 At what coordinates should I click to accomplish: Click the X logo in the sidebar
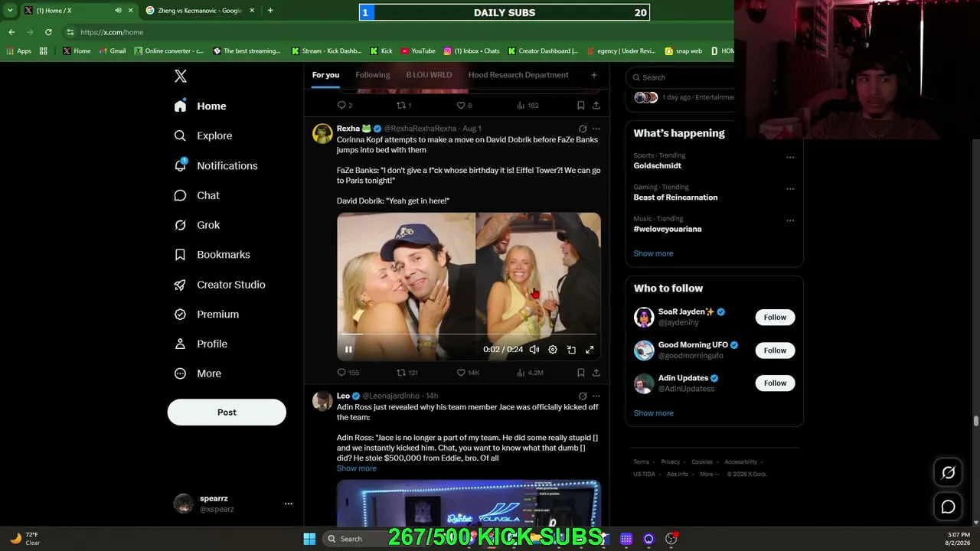tap(181, 76)
